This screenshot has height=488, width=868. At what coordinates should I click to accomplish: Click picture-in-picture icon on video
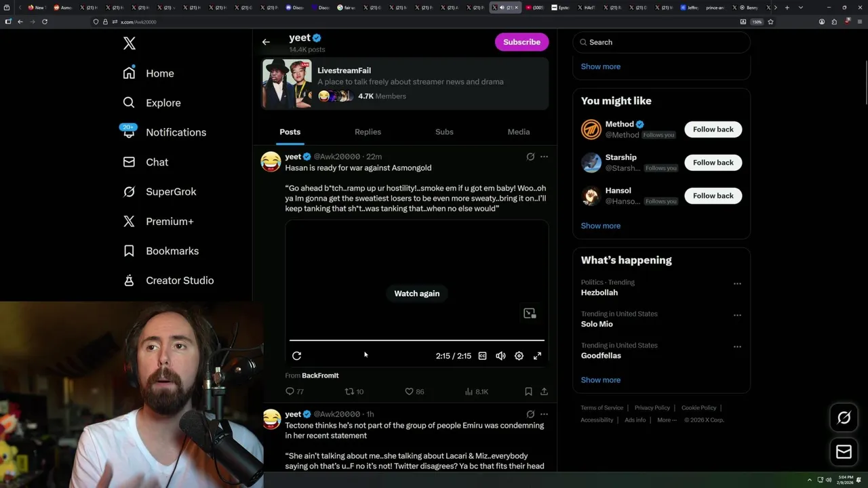click(530, 313)
